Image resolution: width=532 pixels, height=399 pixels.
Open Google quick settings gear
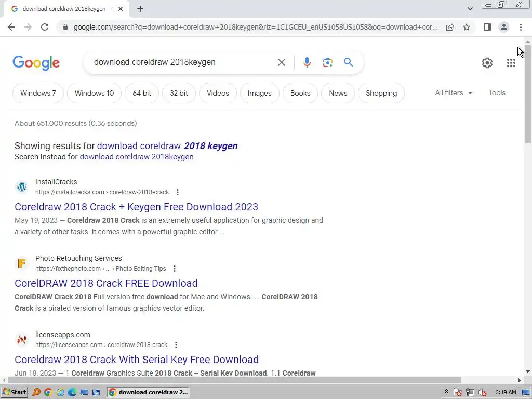coord(487,63)
